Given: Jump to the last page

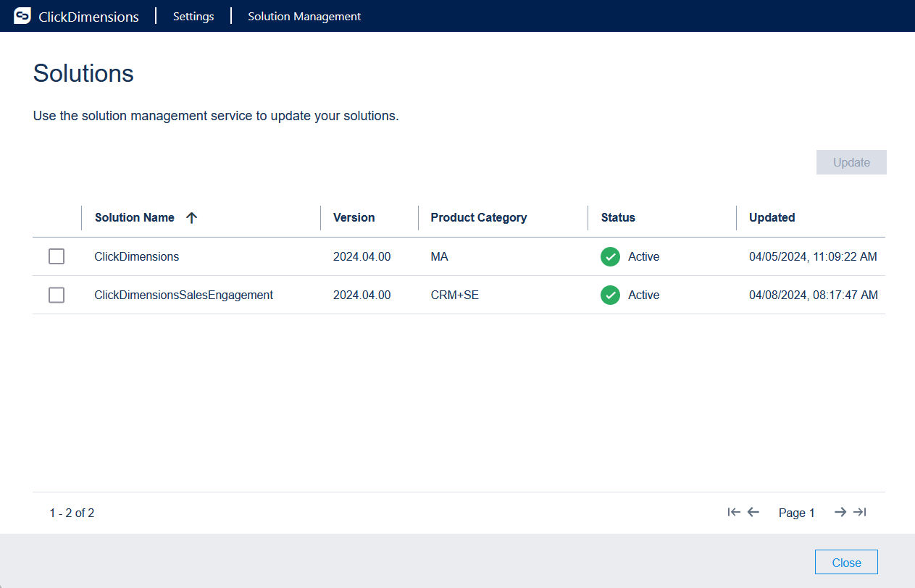Looking at the screenshot, I should [860, 512].
